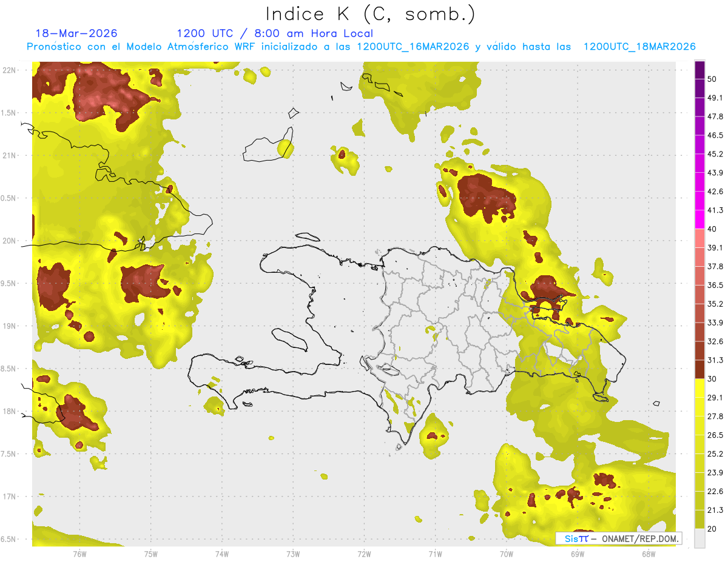The image size is (728, 562).
Task: Click the "40" colorbar label
Action: (713, 229)
